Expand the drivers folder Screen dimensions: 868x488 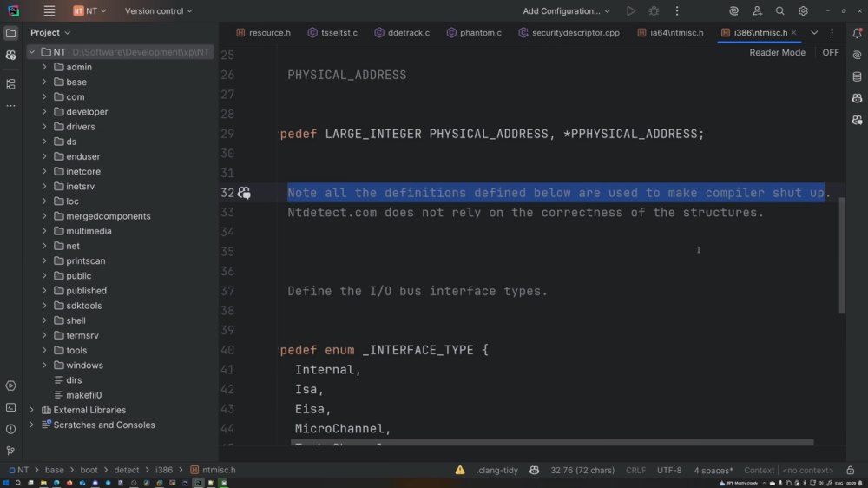tap(45, 127)
